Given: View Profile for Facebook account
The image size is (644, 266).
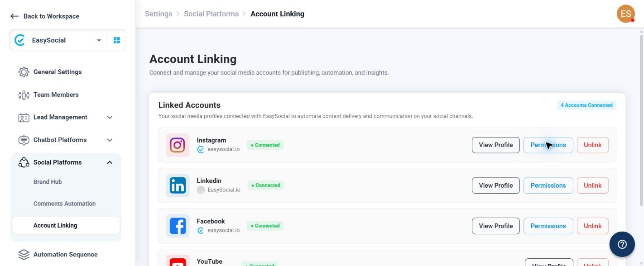Looking at the screenshot, I should [495, 226].
